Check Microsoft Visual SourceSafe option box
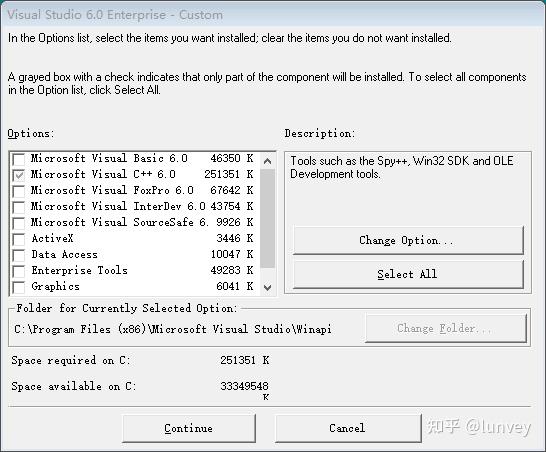Screen dimensions: 546x452 pyautogui.click(x=18, y=223)
